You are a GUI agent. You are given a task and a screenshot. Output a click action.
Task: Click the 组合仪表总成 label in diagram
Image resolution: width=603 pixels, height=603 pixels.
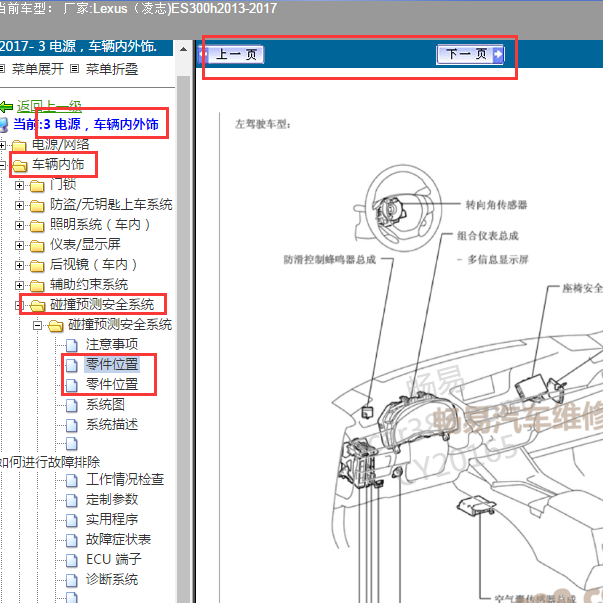pyautogui.click(x=488, y=235)
